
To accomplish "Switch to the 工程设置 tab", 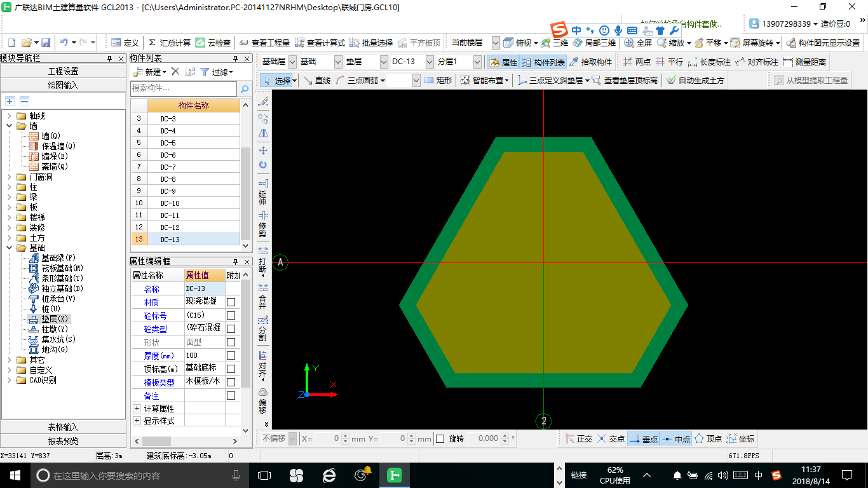I will [64, 71].
